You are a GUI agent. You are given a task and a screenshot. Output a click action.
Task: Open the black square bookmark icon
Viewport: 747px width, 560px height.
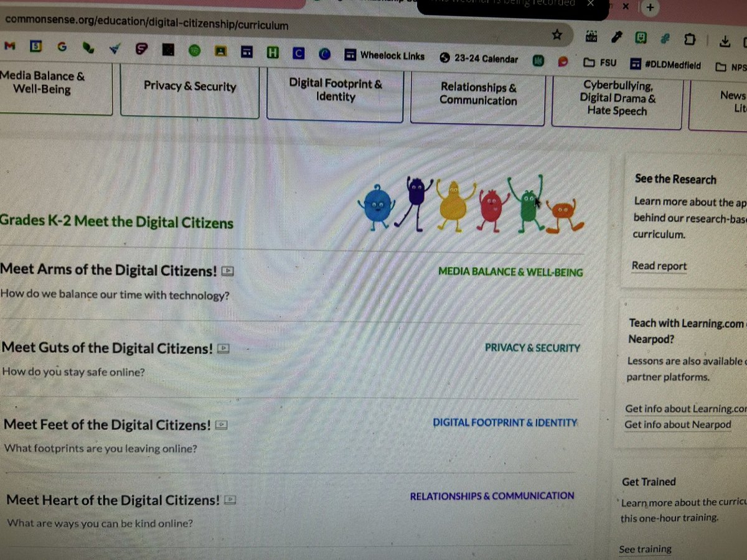(168, 50)
